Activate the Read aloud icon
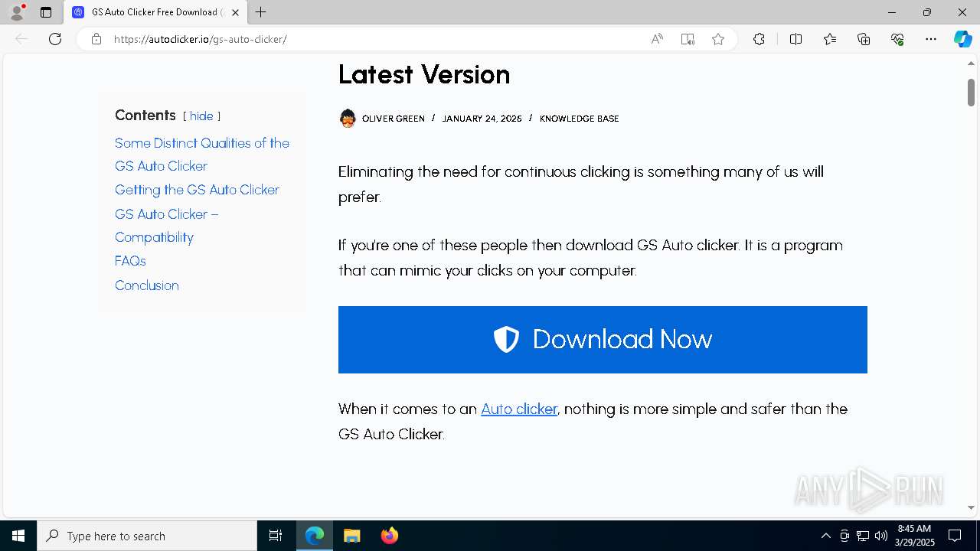 [657, 39]
